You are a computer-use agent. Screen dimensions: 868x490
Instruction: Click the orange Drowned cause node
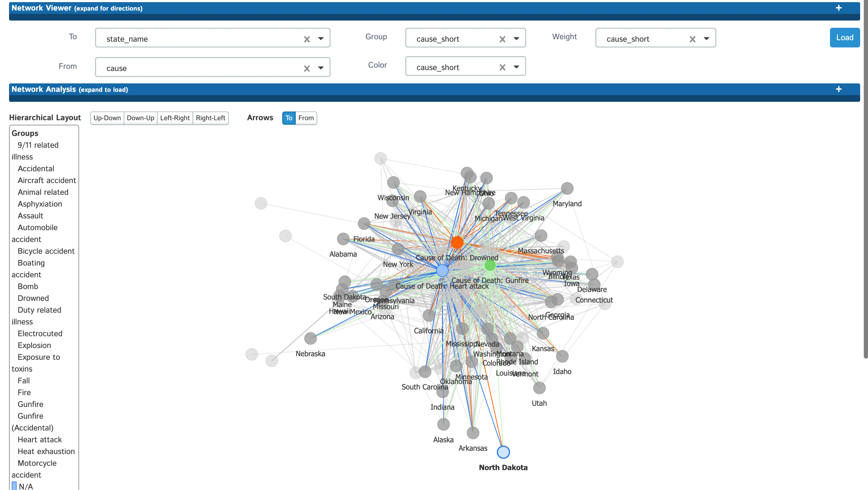click(x=457, y=242)
